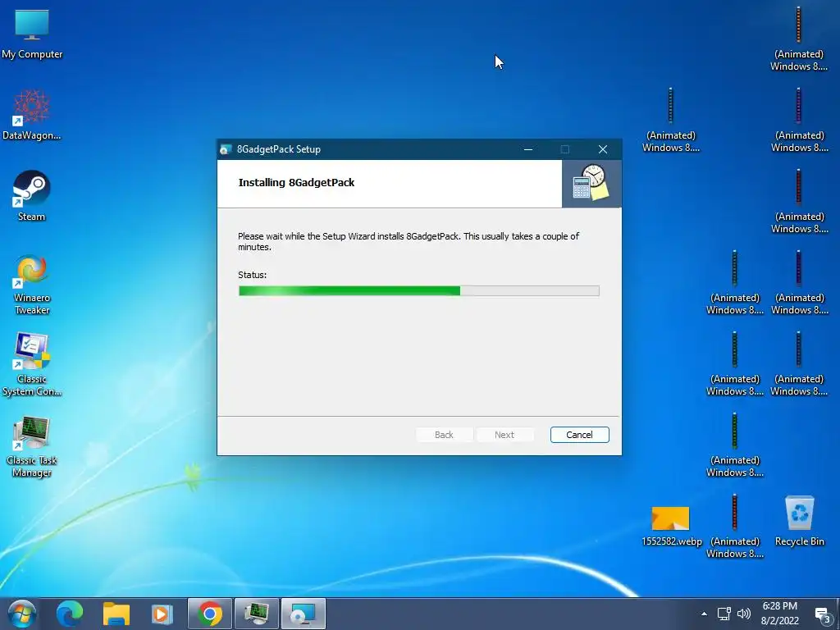This screenshot has height=630, width=840.
Task: Open the Winaero Tweaker shortcut
Action: pyautogui.click(x=32, y=283)
